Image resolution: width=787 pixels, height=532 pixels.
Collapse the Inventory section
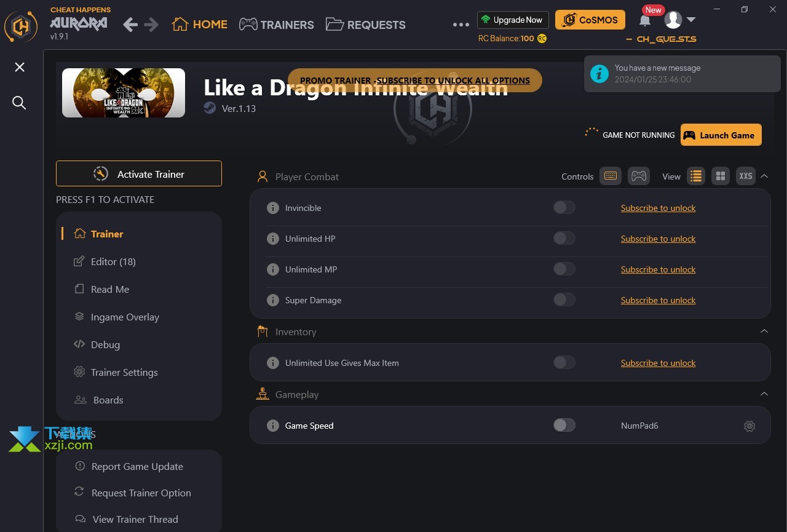(764, 331)
